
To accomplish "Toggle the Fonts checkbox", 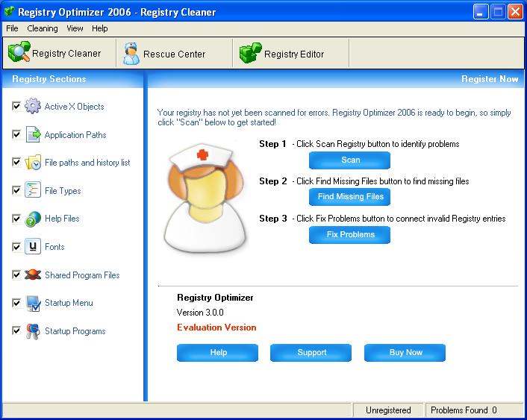I will (x=16, y=247).
